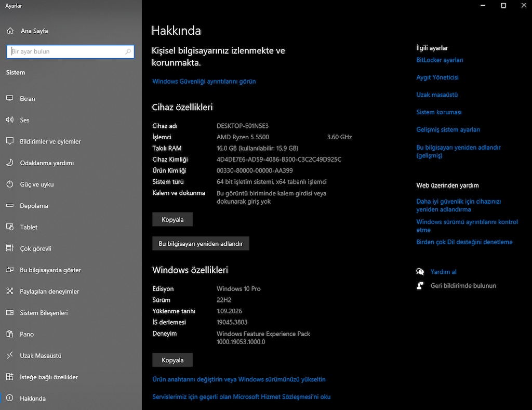The width and height of the screenshot is (532, 410).
Task: Click the Yardım al chat icon
Action: tap(420, 272)
